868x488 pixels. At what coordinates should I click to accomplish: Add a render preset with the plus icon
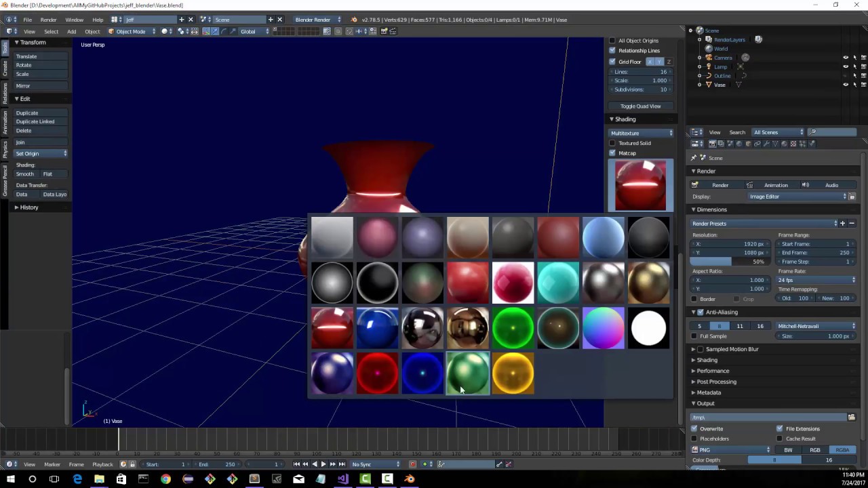pyautogui.click(x=842, y=224)
